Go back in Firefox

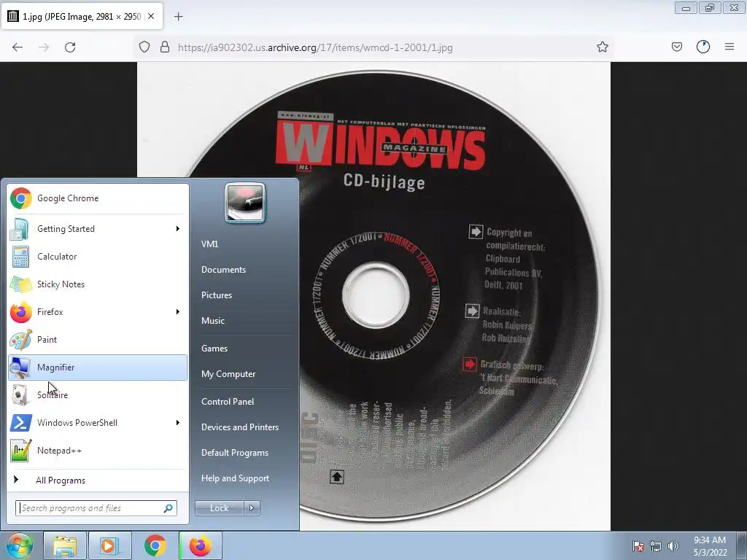tap(18, 47)
